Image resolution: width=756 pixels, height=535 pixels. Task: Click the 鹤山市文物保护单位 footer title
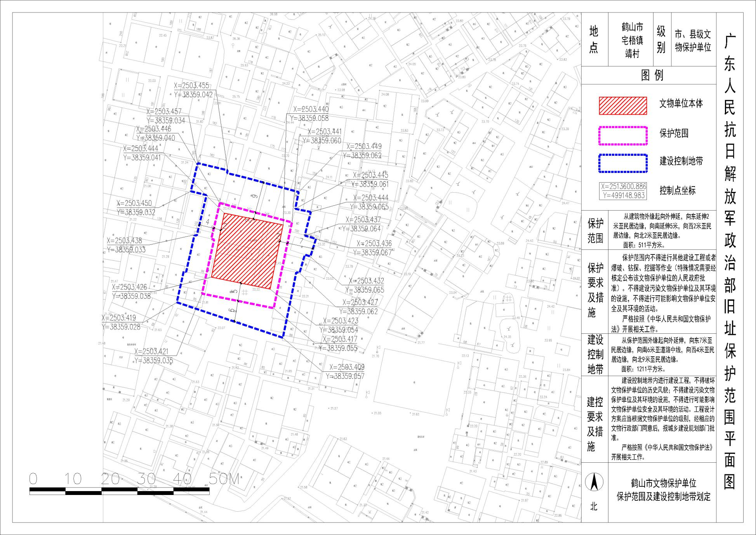(663, 483)
